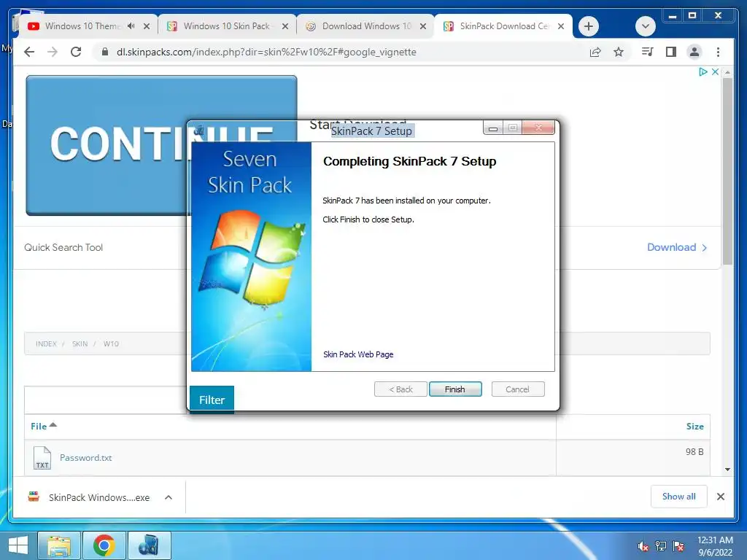The height and width of the screenshot is (560, 747).
Task: Open the AdChoices info icon
Action: pos(703,72)
